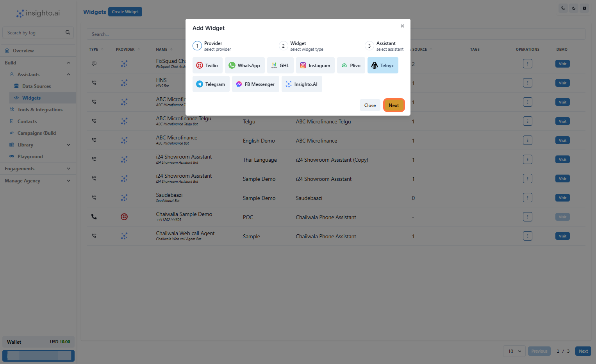
Task: Sort by the TYPE column
Action: click(x=96, y=50)
